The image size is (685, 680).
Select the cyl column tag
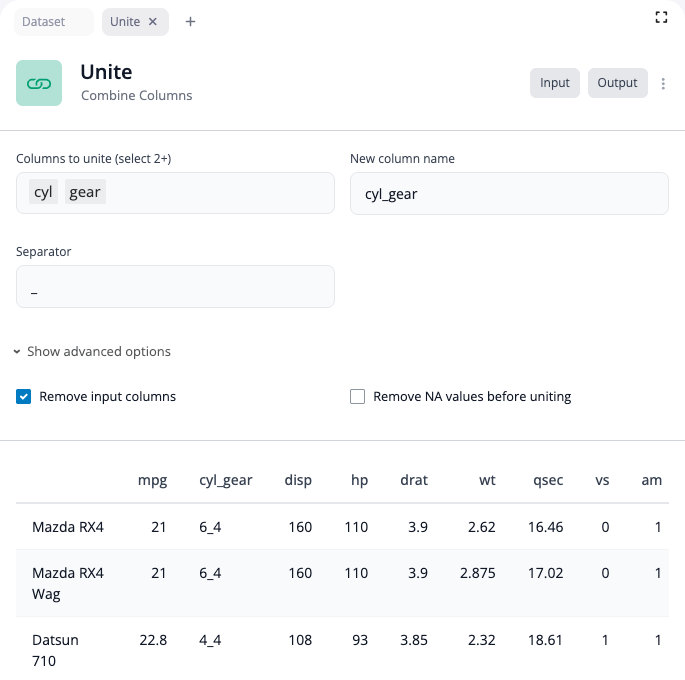coord(43,193)
